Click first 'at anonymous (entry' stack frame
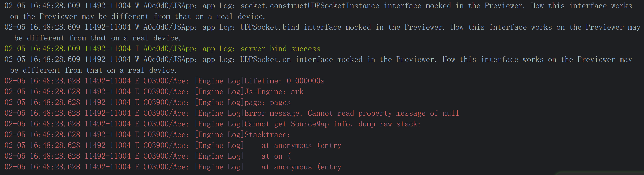This screenshot has height=175, width=644. pos(301,145)
